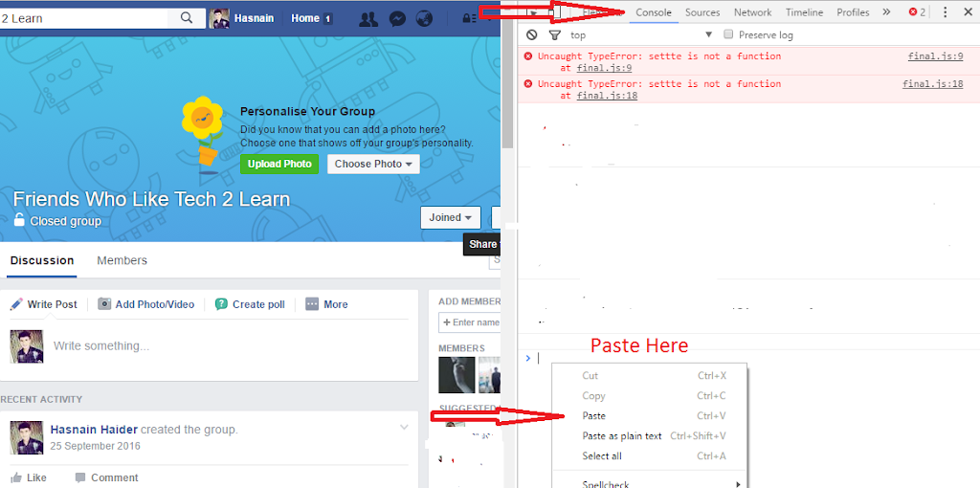Open first member thumbnail under Members
Image resolution: width=980 pixels, height=488 pixels.
457,375
